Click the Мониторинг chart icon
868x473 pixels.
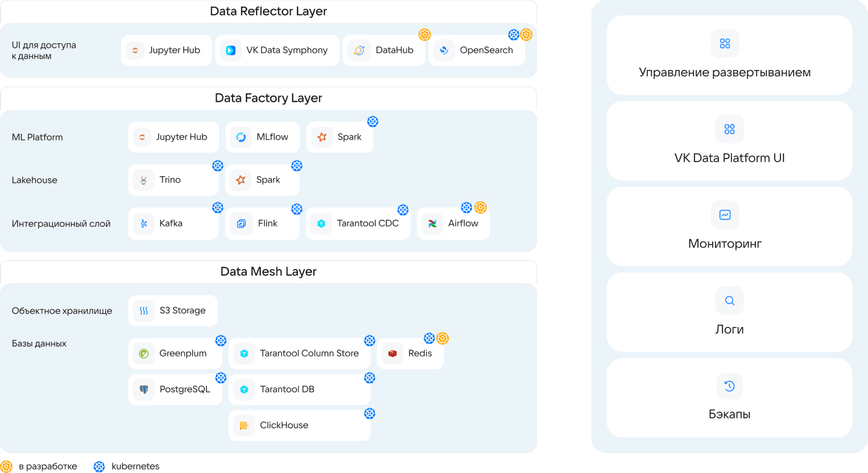pos(725,215)
